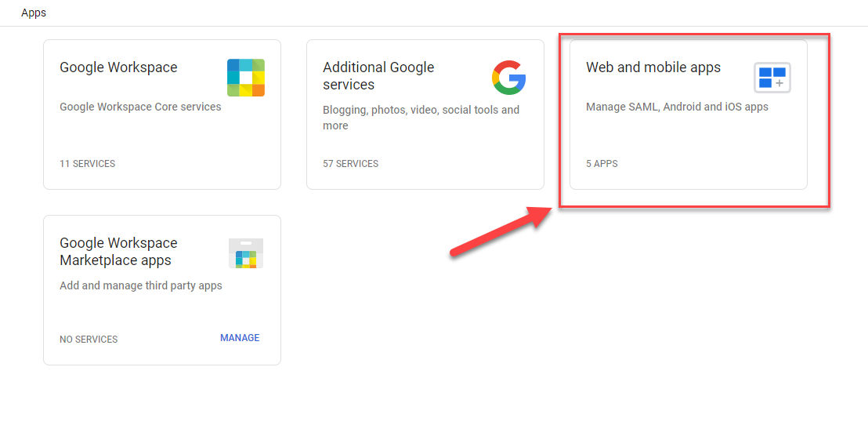
Task: Click 'Manage SAML, Android and iOS apps' text
Action: [677, 107]
